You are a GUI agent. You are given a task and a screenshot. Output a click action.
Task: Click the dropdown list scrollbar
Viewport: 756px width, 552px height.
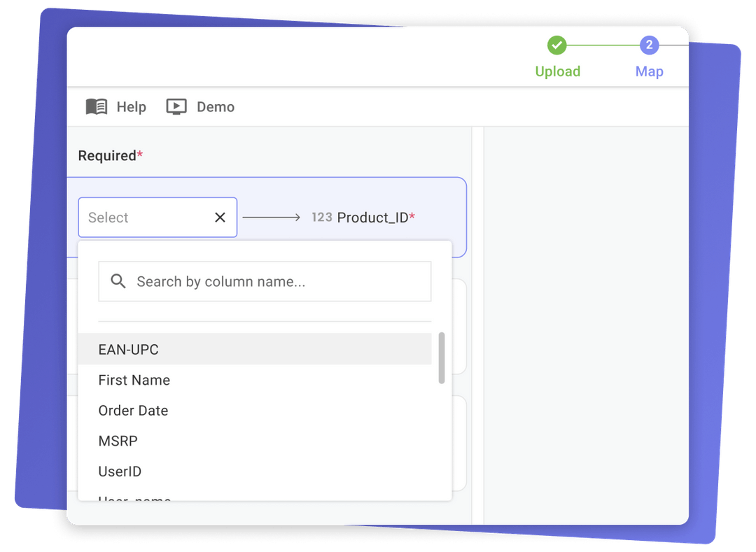pyautogui.click(x=442, y=357)
